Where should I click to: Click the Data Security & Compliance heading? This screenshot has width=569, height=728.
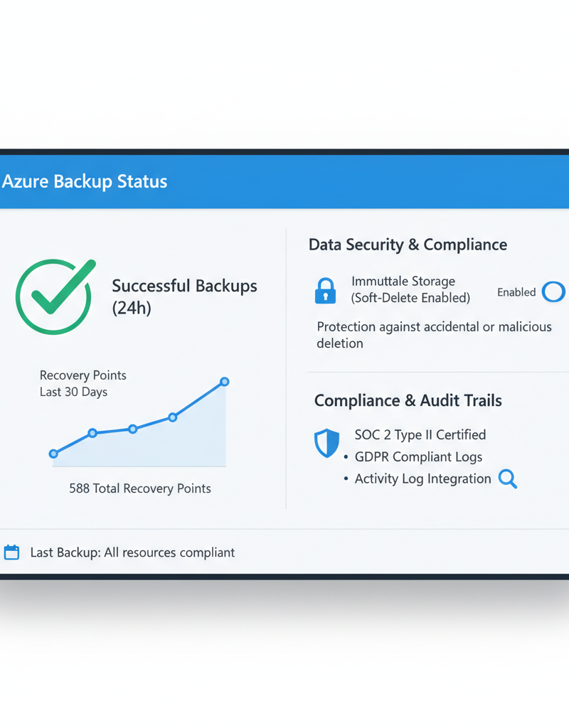(408, 245)
